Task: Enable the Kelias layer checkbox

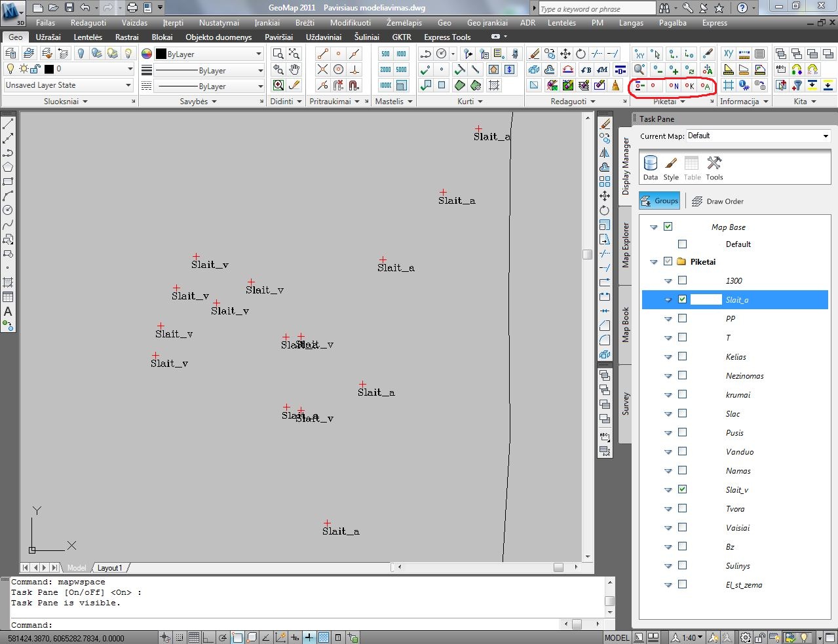Action: point(683,356)
